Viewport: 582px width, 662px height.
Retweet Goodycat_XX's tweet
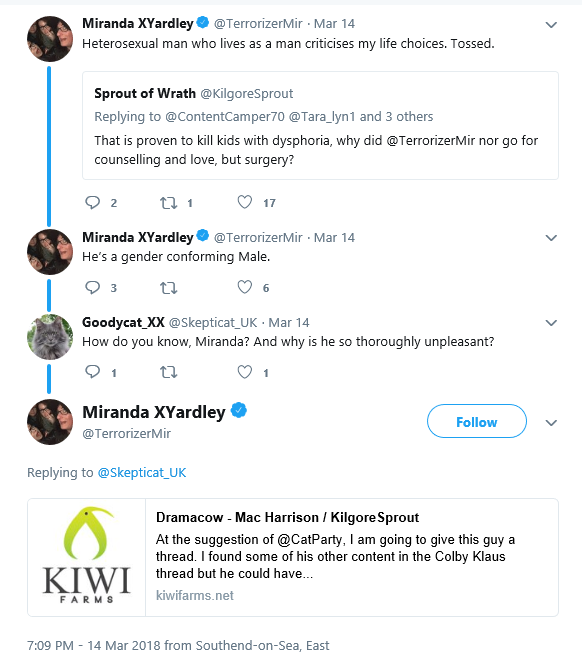168,372
